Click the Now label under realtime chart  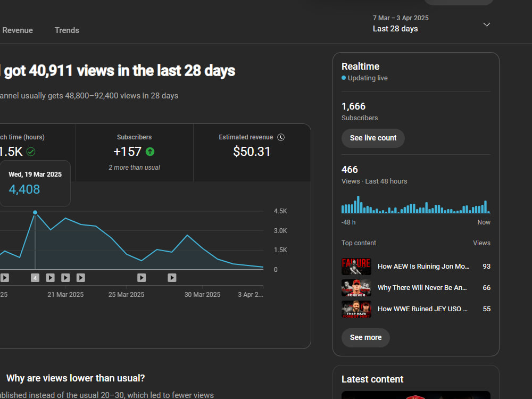(x=484, y=222)
